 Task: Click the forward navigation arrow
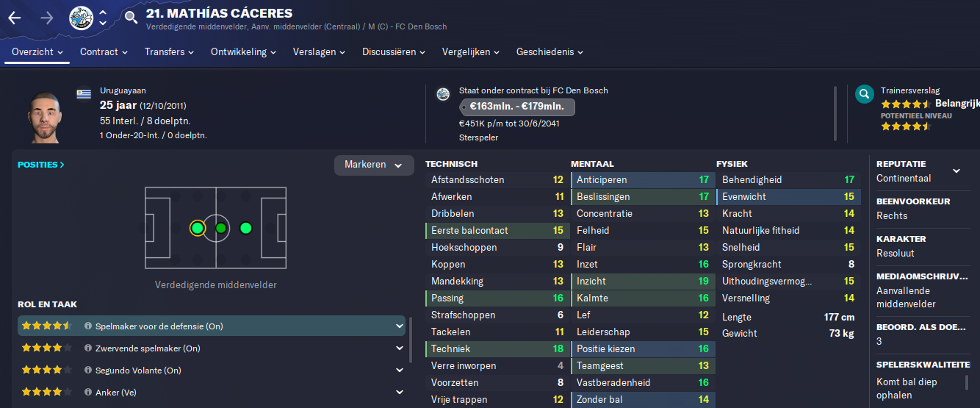47,18
